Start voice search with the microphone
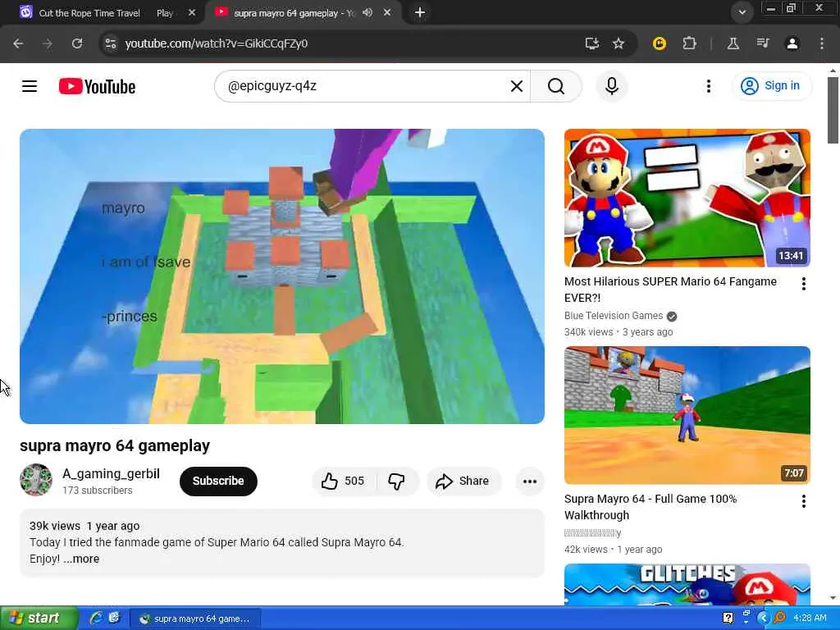Viewport: 840px width, 630px height. (612, 86)
